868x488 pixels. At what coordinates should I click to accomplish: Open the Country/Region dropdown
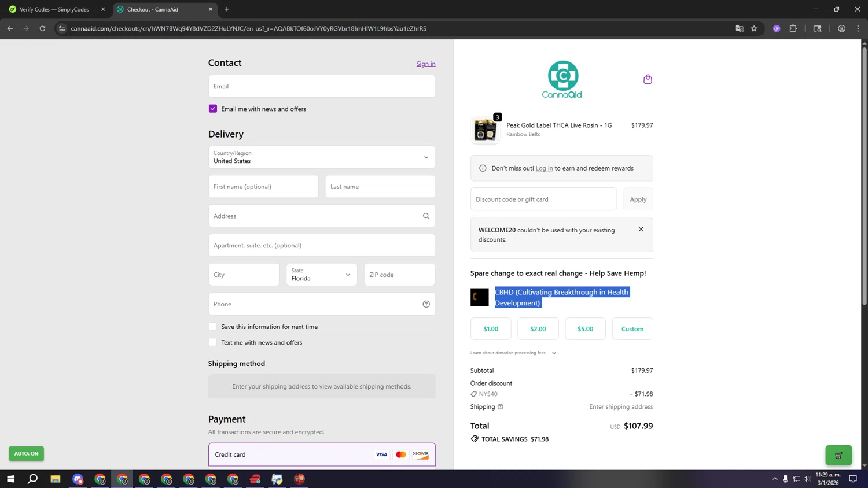tap(322, 157)
